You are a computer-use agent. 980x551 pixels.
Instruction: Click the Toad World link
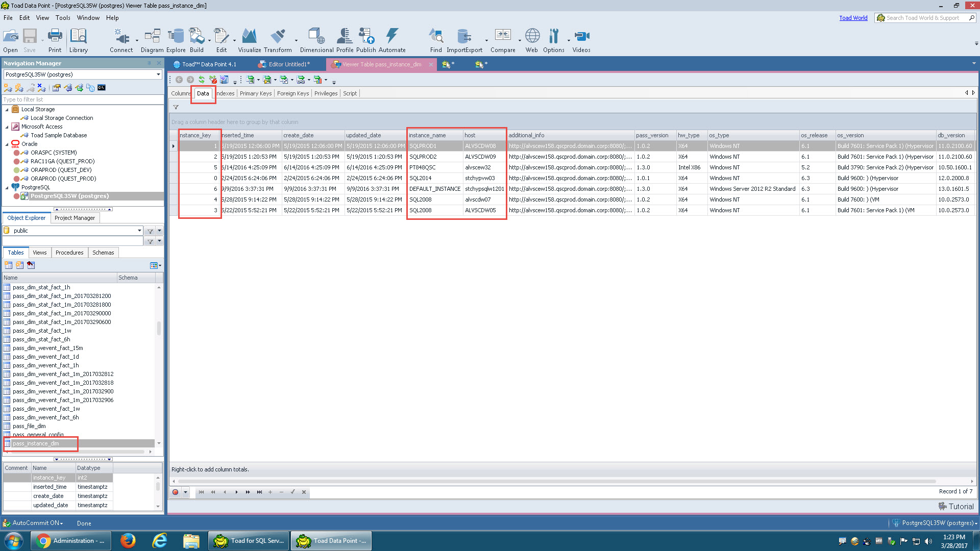tap(853, 18)
